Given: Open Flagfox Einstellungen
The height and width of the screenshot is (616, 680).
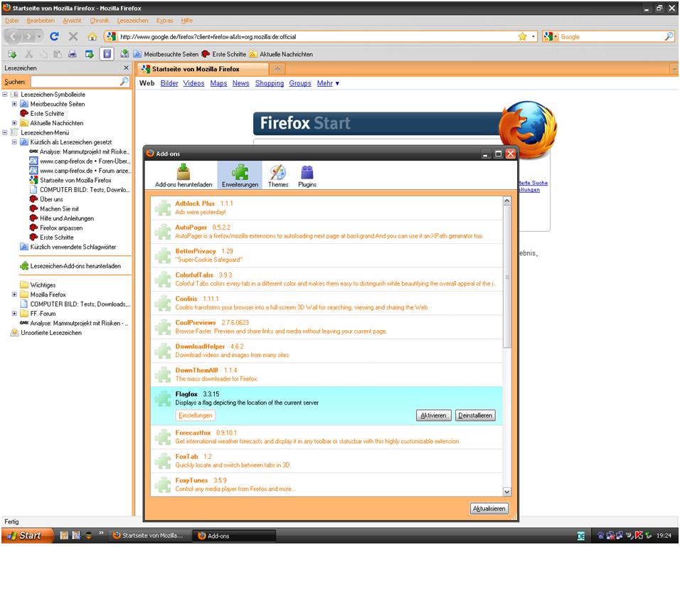Looking at the screenshot, I should (x=195, y=415).
